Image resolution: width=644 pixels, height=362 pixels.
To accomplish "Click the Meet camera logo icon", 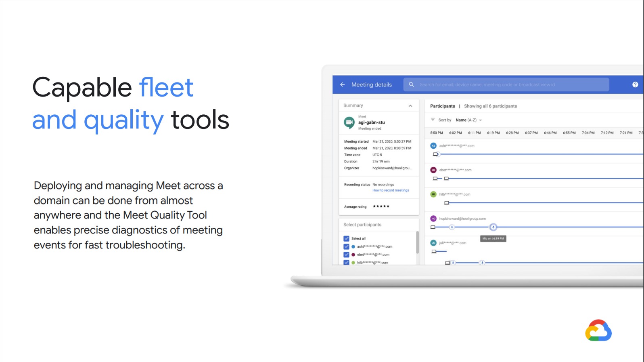I will point(349,122).
